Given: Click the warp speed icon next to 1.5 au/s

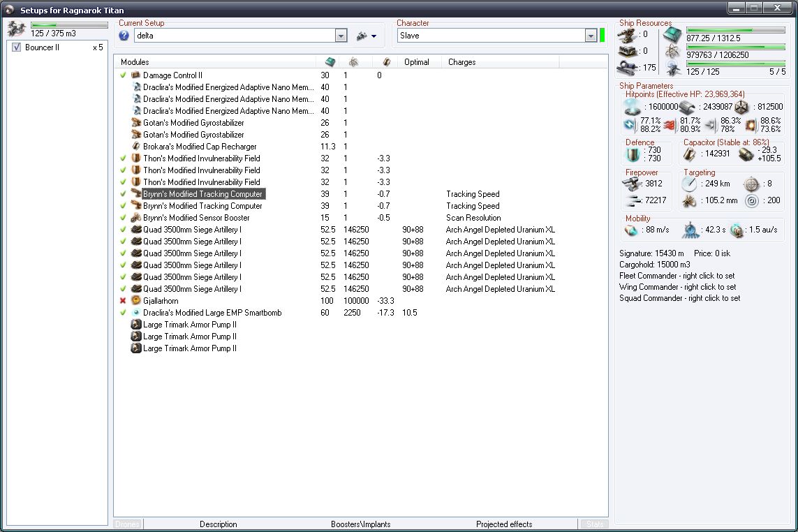Looking at the screenshot, I should (x=737, y=230).
